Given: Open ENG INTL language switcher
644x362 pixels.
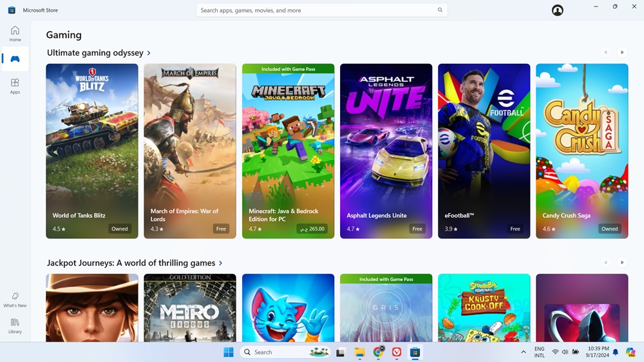Looking at the screenshot, I should pyautogui.click(x=539, y=352).
